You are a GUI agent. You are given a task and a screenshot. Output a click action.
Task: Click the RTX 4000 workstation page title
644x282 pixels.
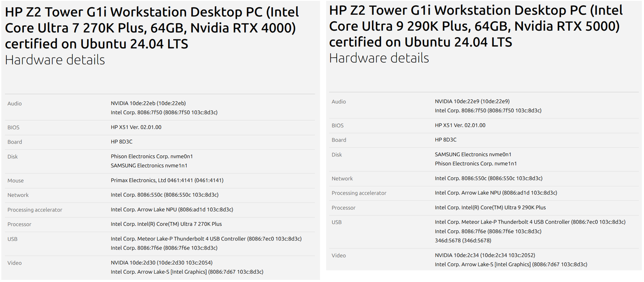pos(152,28)
